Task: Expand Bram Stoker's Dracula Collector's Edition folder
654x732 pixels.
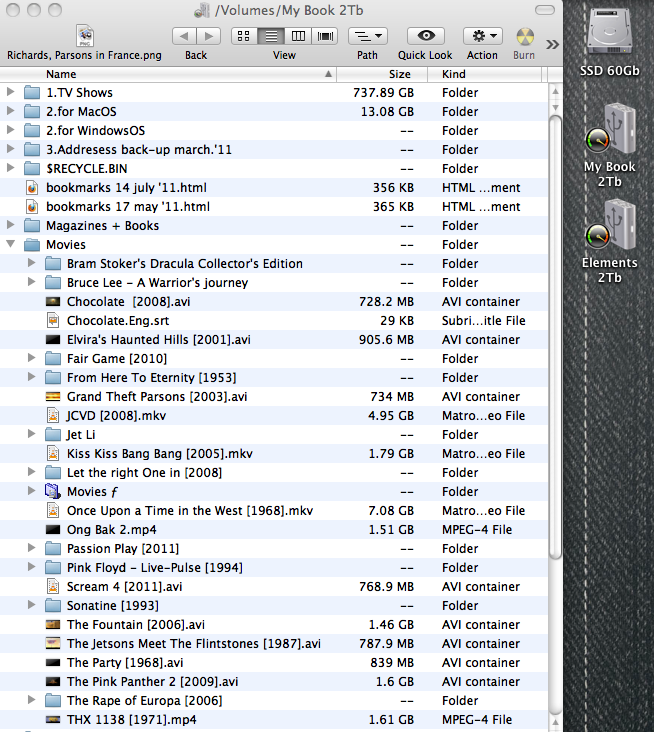Action: 31,263
